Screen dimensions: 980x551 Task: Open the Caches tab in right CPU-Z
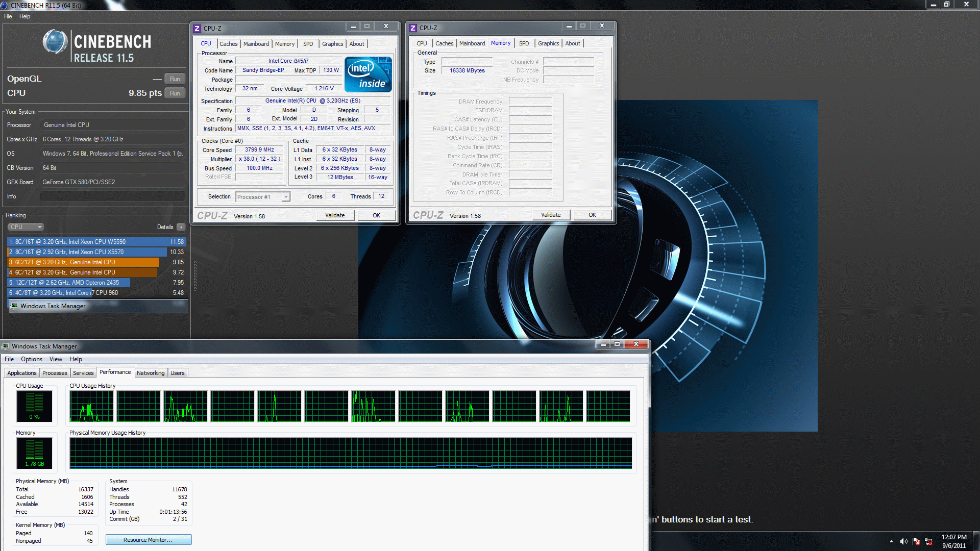tap(445, 43)
